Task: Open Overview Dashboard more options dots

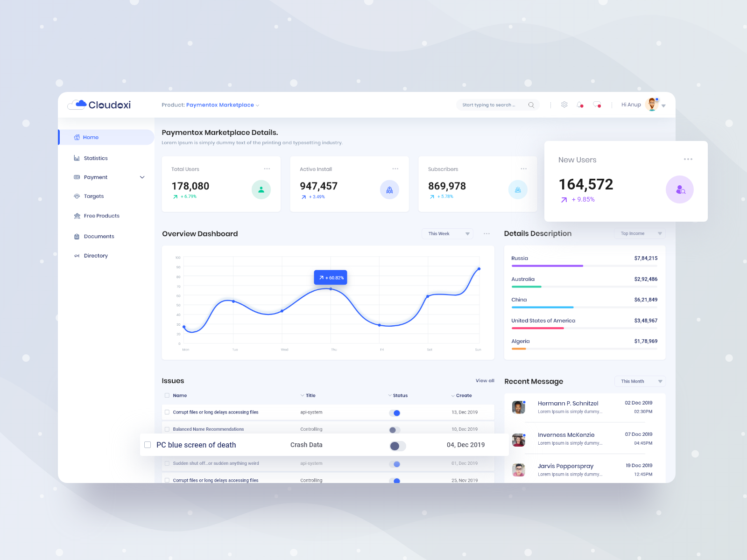Action: 487,234
